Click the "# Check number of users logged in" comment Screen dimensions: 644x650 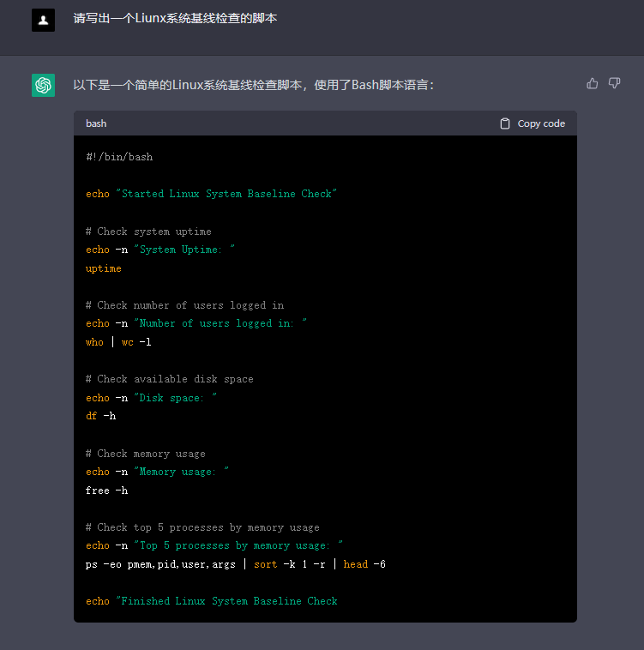click(x=185, y=305)
